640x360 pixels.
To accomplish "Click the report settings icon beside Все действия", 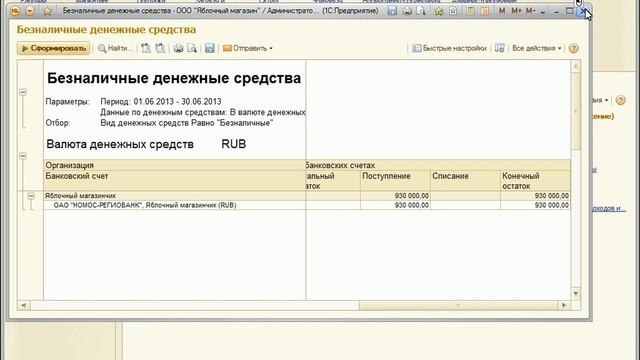I will click(x=500, y=48).
